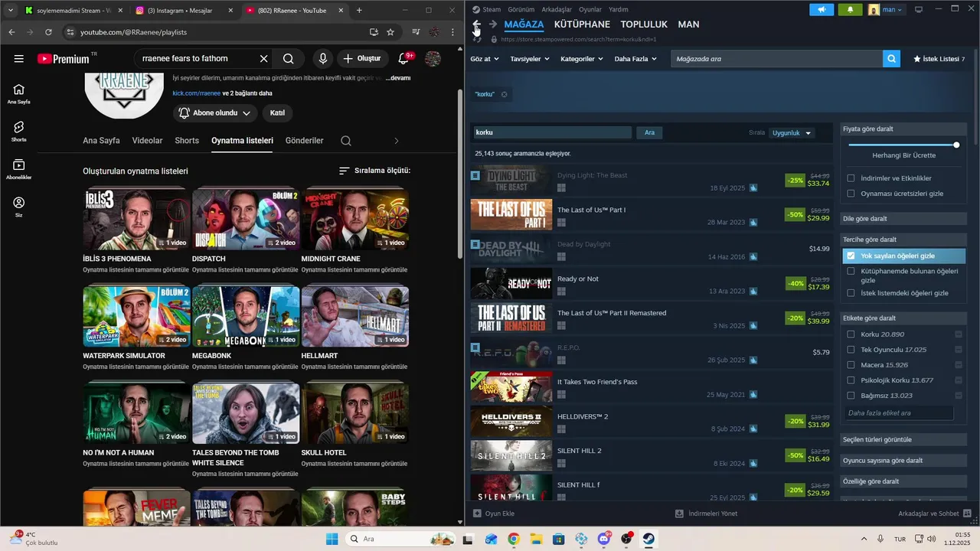
Task: Check Oynaması ücretsizleri gizle option
Action: [851, 194]
